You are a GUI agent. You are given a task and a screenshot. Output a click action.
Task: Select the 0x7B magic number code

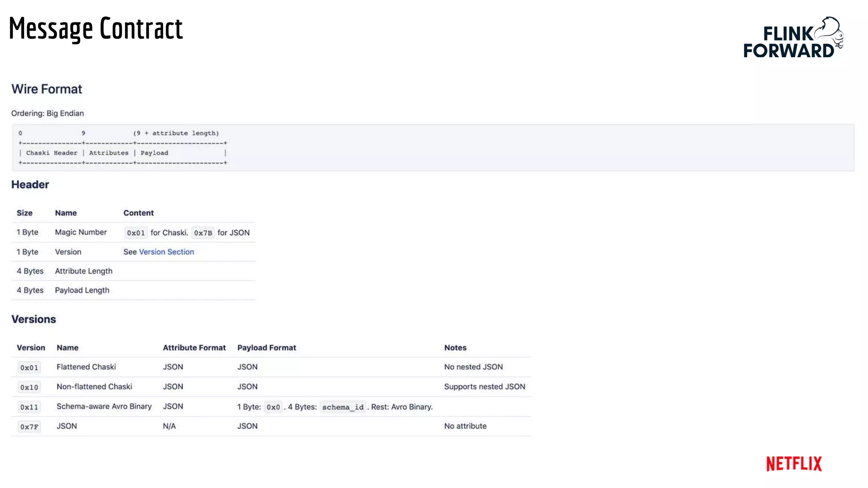[203, 233]
